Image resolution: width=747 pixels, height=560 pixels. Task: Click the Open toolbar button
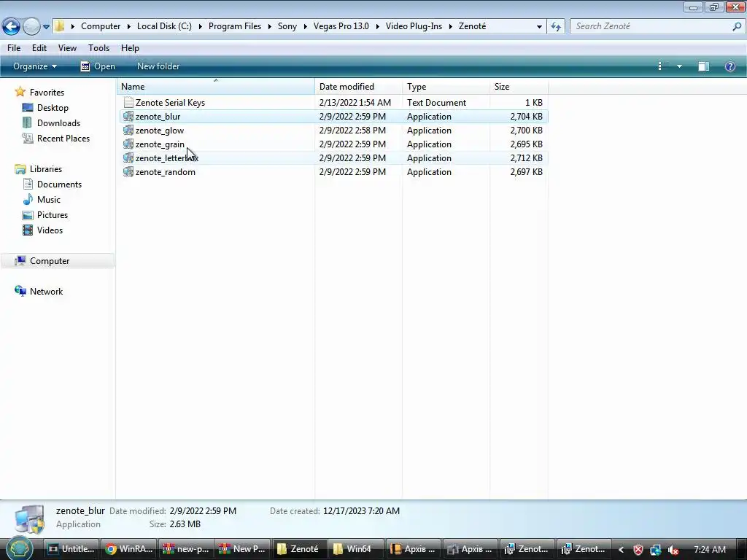tap(98, 66)
